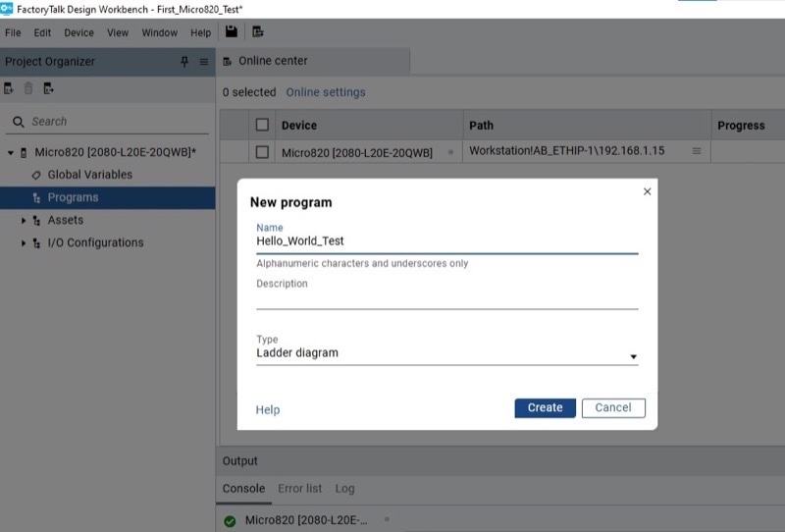Click the Online center toolbar icon
The height and width of the screenshot is (532, 785).
(x=258, y=31)
